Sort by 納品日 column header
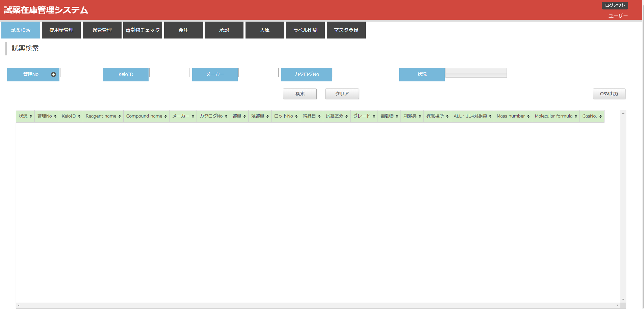This screenshot has height=309, width=644. point(311,116)
